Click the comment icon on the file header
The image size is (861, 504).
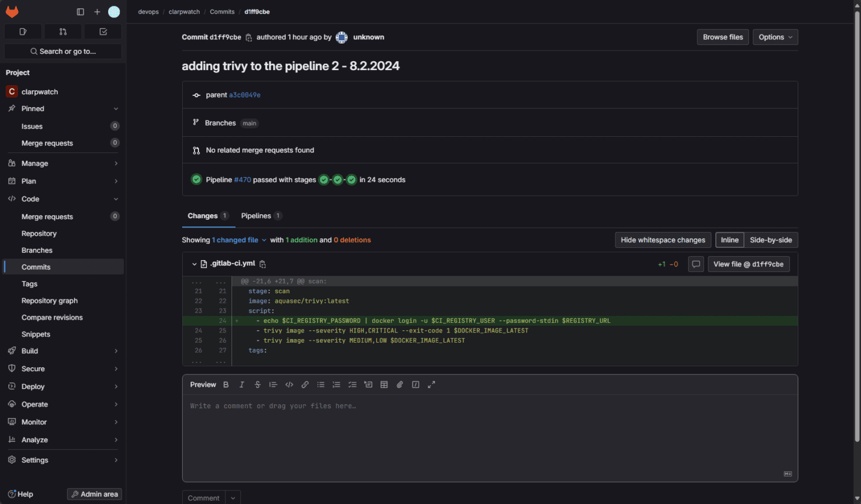coord(696,264)
